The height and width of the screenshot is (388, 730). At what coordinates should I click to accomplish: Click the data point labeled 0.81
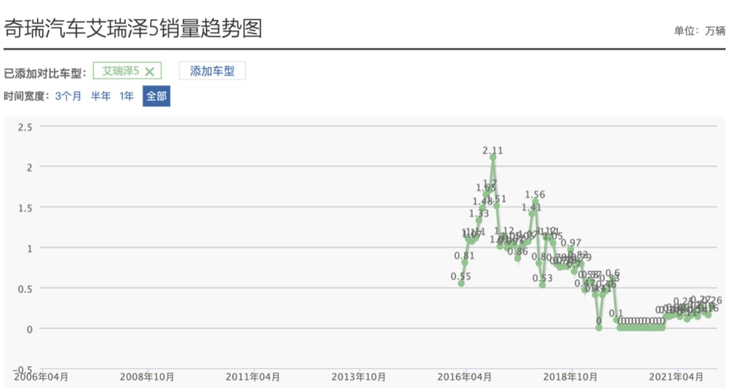click(x=465, y=263)
